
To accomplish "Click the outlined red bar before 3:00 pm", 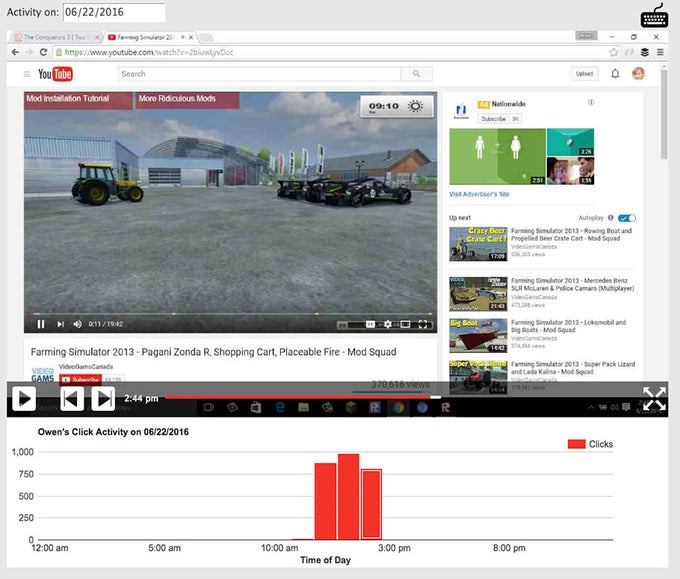I will (x=372, y=504).
